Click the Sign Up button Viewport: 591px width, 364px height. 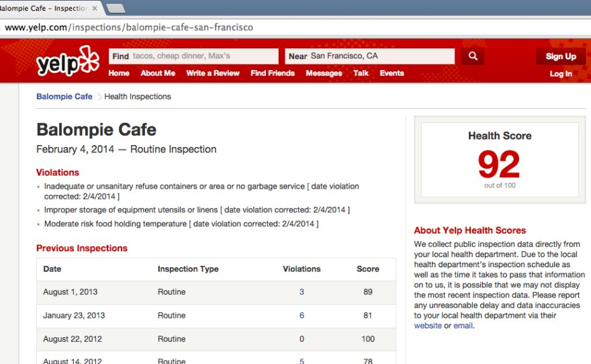[x=560, y=56]
